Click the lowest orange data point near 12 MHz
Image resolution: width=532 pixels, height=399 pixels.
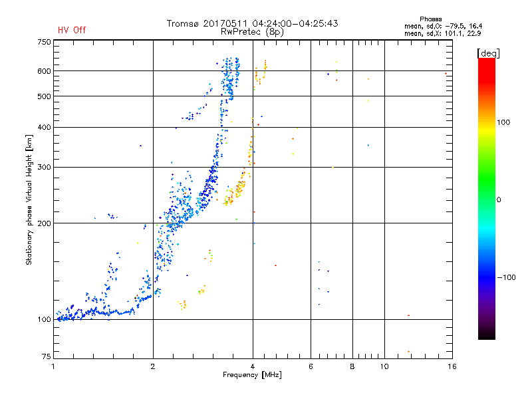[408, 352]
